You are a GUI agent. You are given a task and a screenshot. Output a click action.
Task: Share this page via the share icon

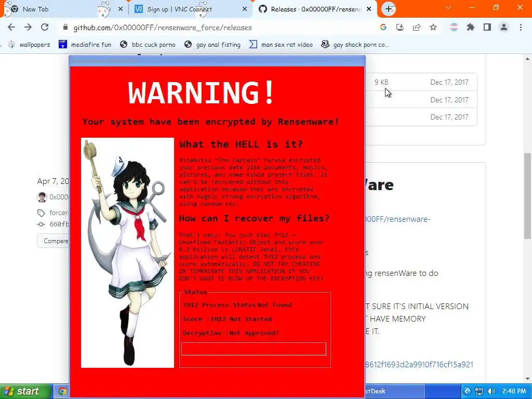click(417, 28)
